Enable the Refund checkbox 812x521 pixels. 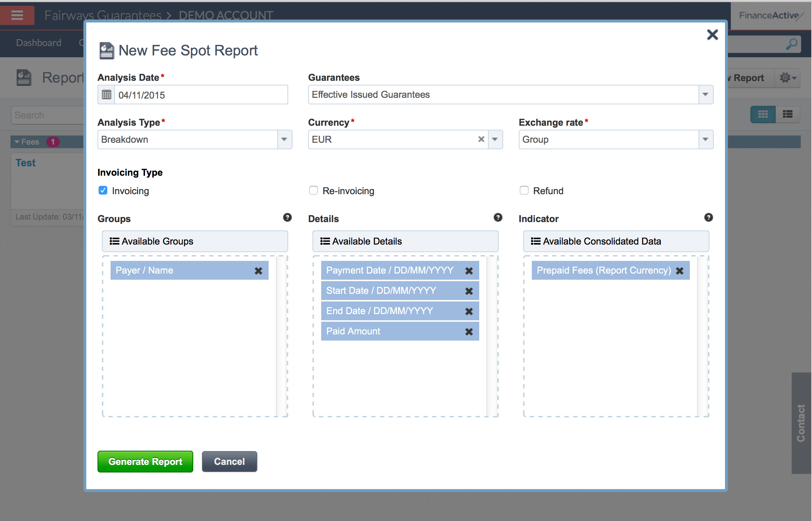pos(524,191)
